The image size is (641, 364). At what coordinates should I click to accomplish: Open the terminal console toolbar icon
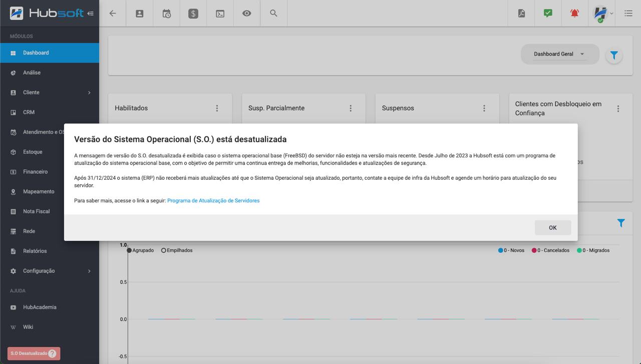(x=220, y=14)
